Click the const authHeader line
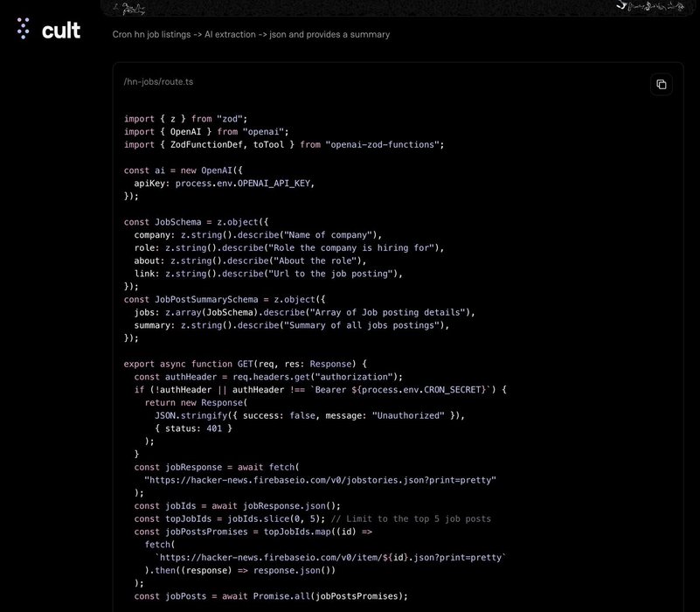This screenshot has width=700, height=612. click(x=268, y=377)
